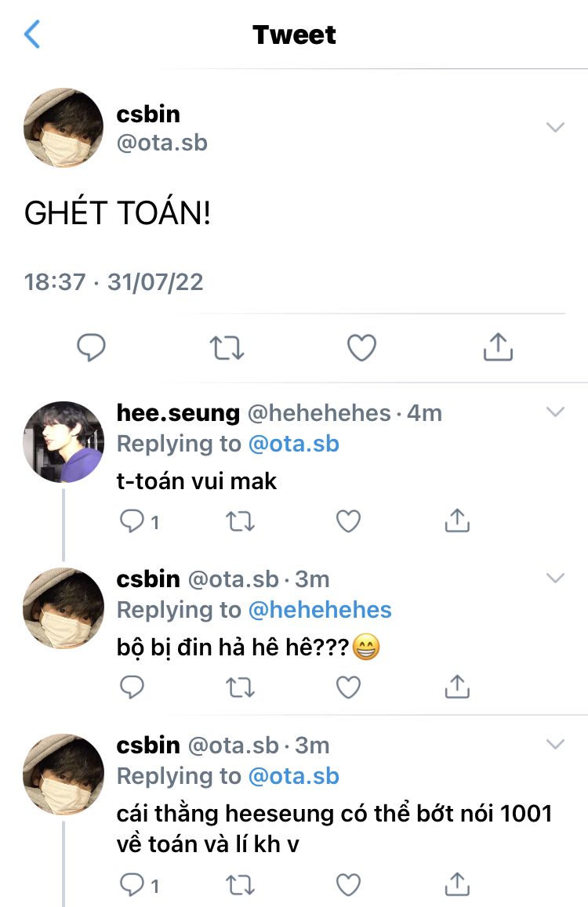Like the "bộ bị đin hả" reply
The height and width of the screenshot is (907, 588).
[348, 688]
